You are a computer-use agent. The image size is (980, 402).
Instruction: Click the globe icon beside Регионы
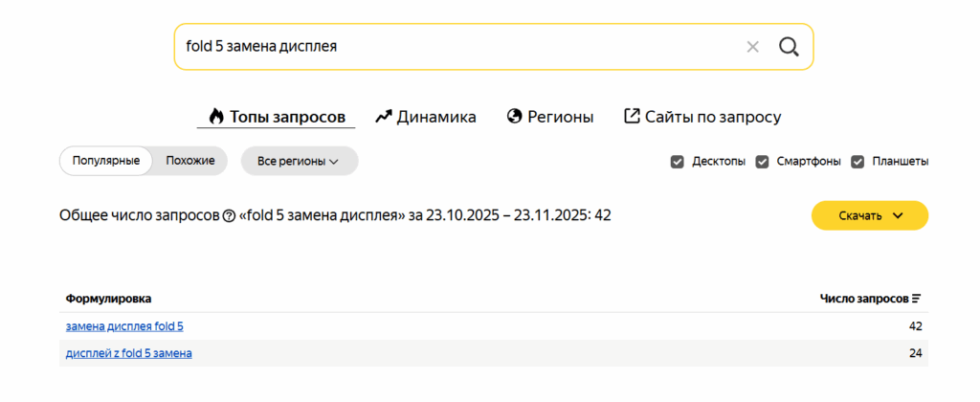click(x=514, y=117)
